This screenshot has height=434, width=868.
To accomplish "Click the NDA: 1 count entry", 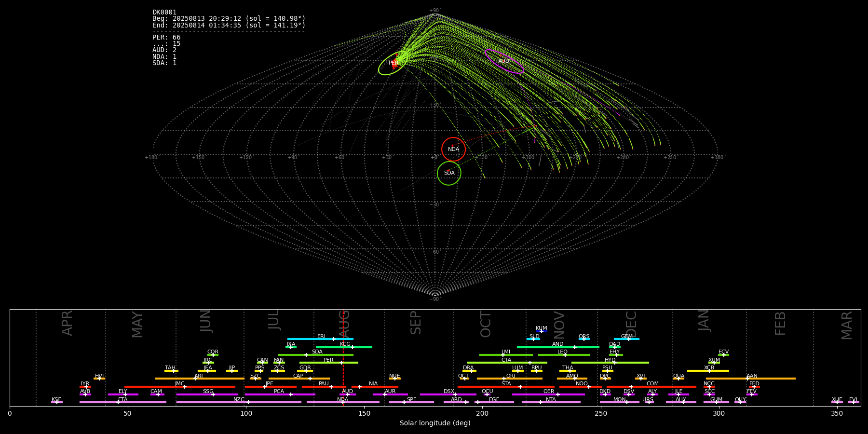I will [x=164, y=56].
